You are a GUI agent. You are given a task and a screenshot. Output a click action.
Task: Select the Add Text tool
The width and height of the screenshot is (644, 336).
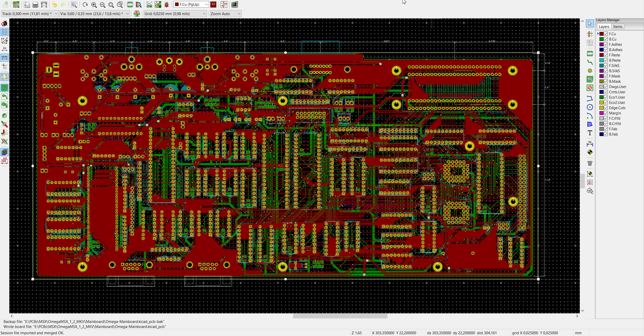[x=590, y=133]
